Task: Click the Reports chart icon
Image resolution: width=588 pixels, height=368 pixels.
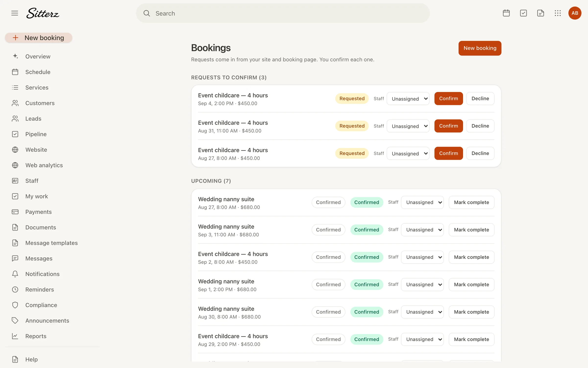Action: [x=15, y=336]
